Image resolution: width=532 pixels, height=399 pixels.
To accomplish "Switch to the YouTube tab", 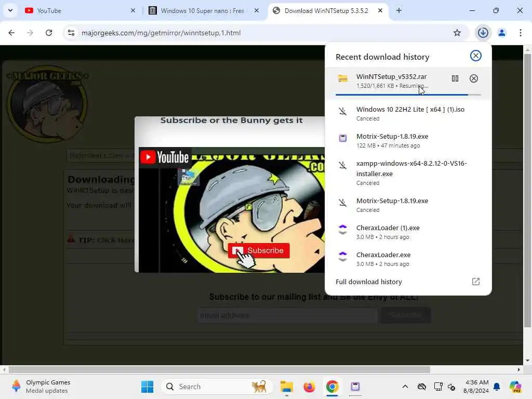I will coord(79,11).
